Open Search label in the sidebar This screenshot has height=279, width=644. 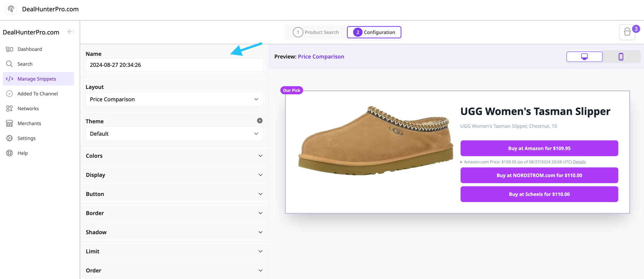coord(25,64)
